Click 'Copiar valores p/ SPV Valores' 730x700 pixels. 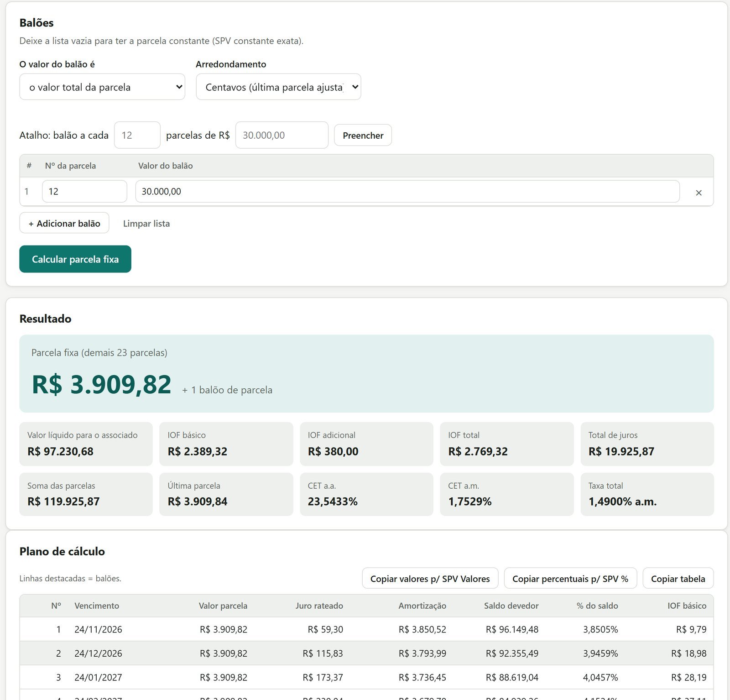[x=430, y=579]
